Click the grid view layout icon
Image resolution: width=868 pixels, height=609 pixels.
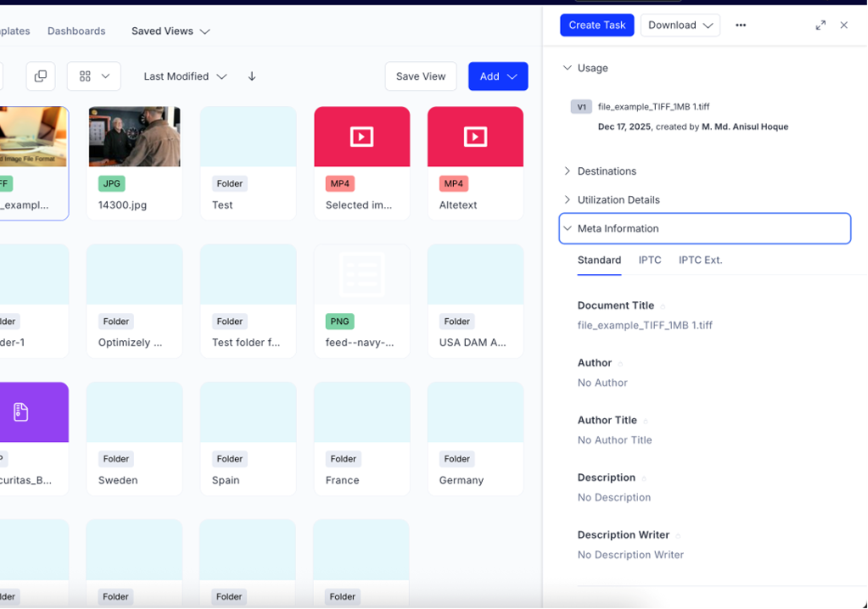(86, 75)
